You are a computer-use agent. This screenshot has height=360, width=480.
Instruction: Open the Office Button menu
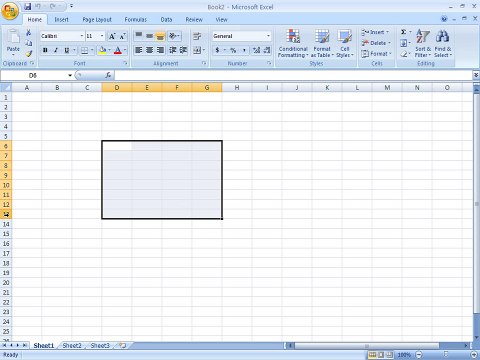(10, 11)
